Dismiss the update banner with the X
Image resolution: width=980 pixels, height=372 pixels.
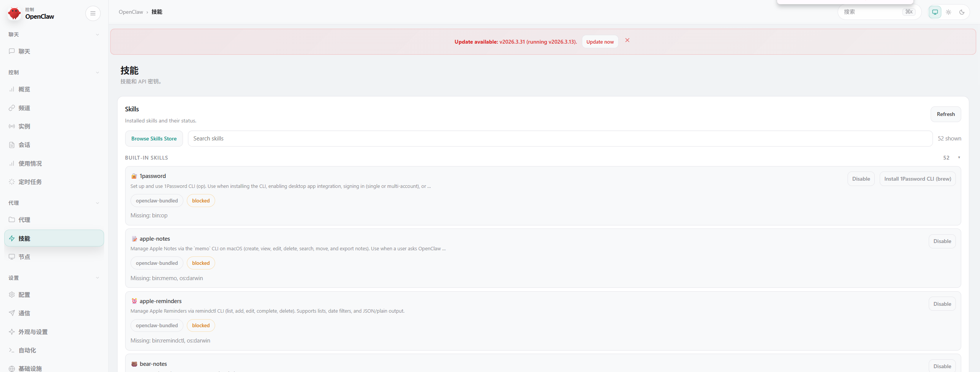pyautogui.click(x=627, y=40)
